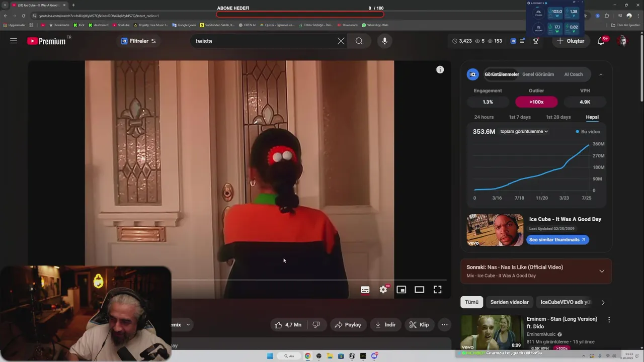This screenshot has height=362, width=644.
Task: Switch player to theater mode
Action: coord(419,290)
